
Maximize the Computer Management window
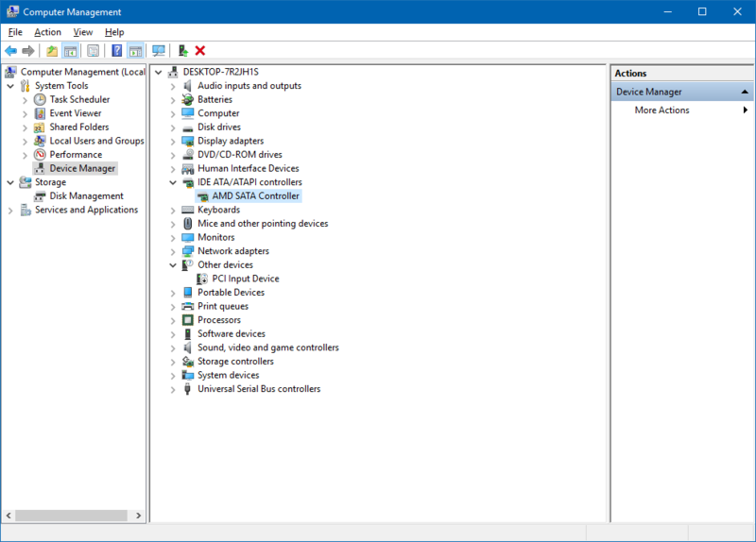point(702,11)
